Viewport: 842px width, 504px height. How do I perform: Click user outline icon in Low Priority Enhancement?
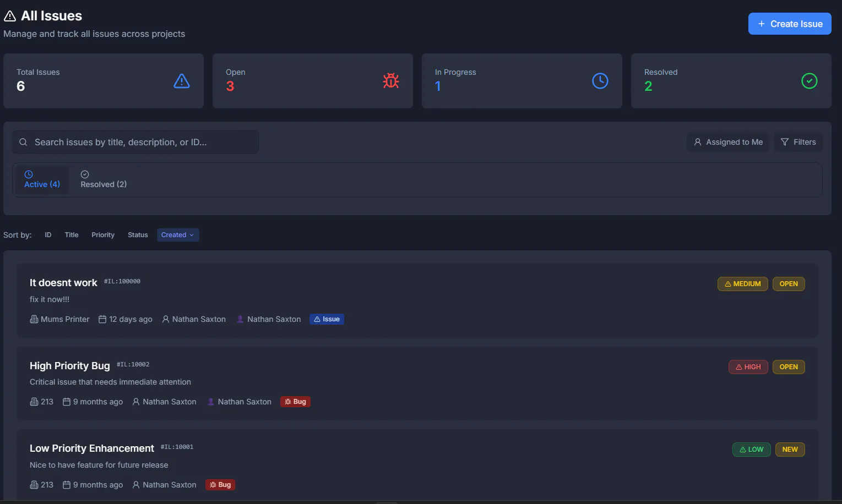[136, 485]
